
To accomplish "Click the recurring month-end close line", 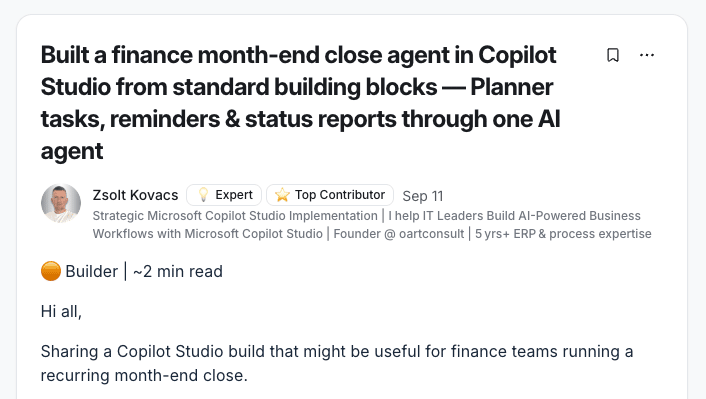I will [x=144, y=375].
